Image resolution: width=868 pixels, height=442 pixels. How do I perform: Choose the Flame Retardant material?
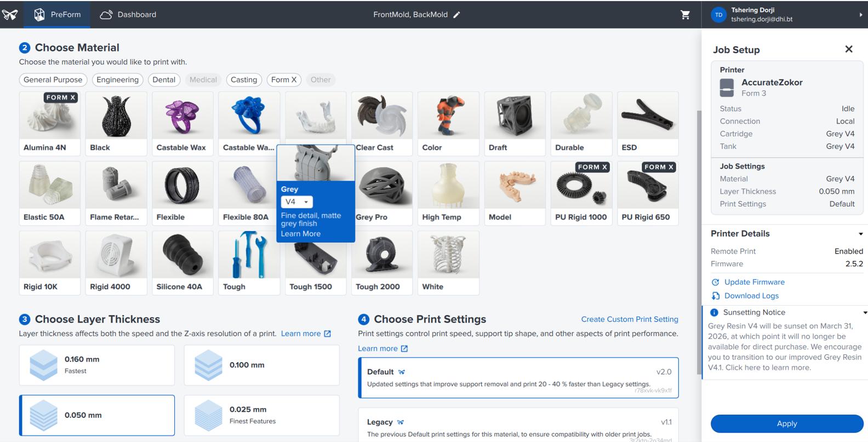coord(116,193)
